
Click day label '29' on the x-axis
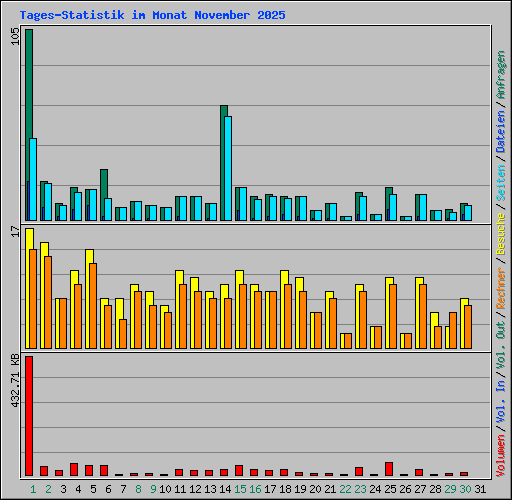coord(450,489)
